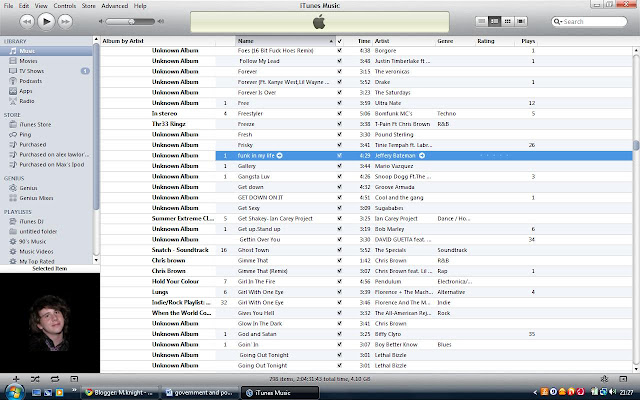Switch to Blogger Chrome taskbar window

pyautogui.click(x=119, y=393)
